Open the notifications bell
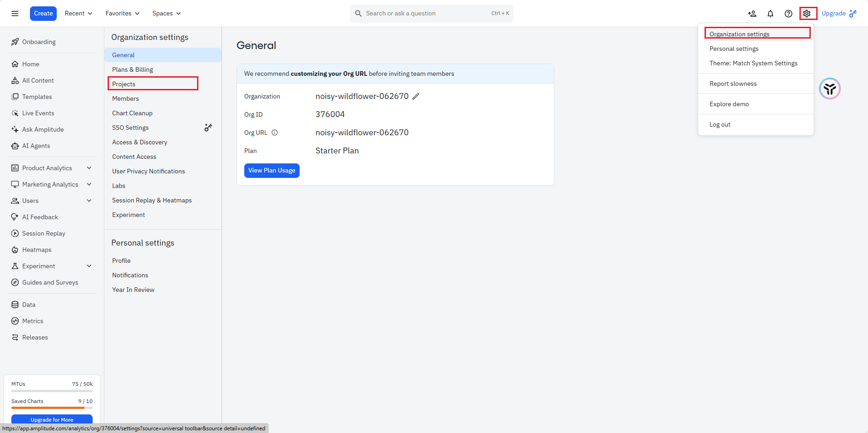 point(770,14)
